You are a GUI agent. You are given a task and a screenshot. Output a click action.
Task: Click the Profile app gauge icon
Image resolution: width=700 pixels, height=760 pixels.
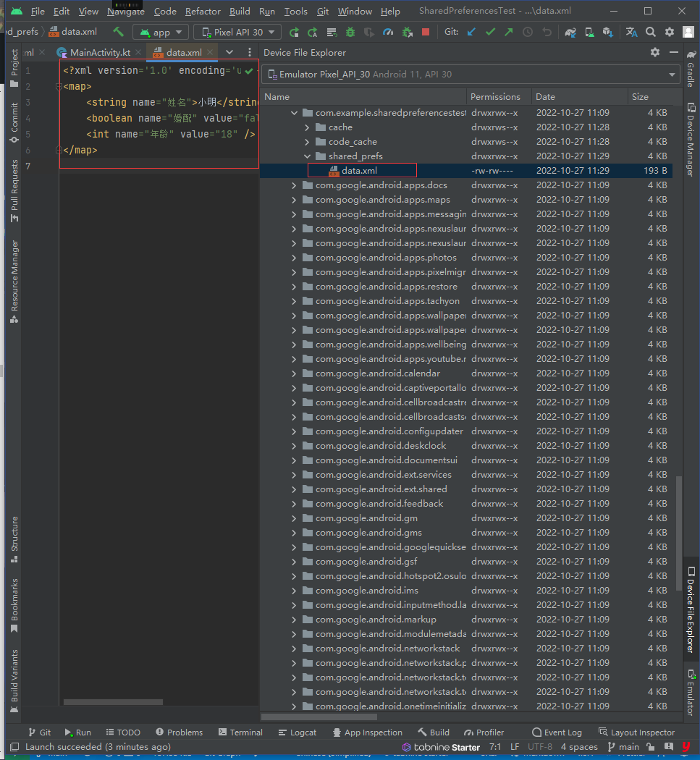click(x=388, y=32)
